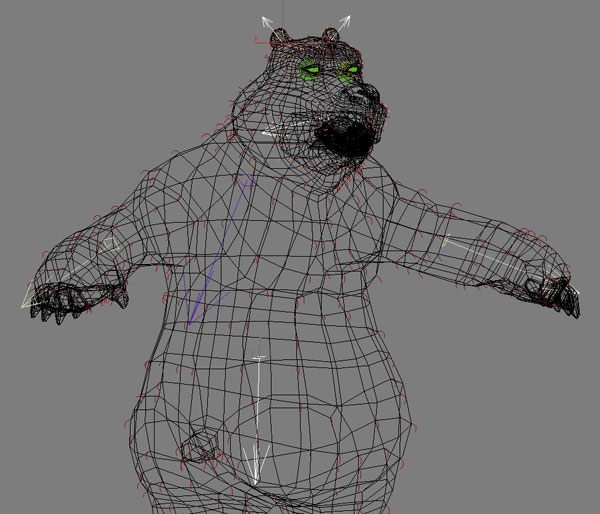The width and height of the screenshot is (600, 514).
Task: Click the dense dark open mouth mesh
Action: pyautogui.click(x=343, y=140)
